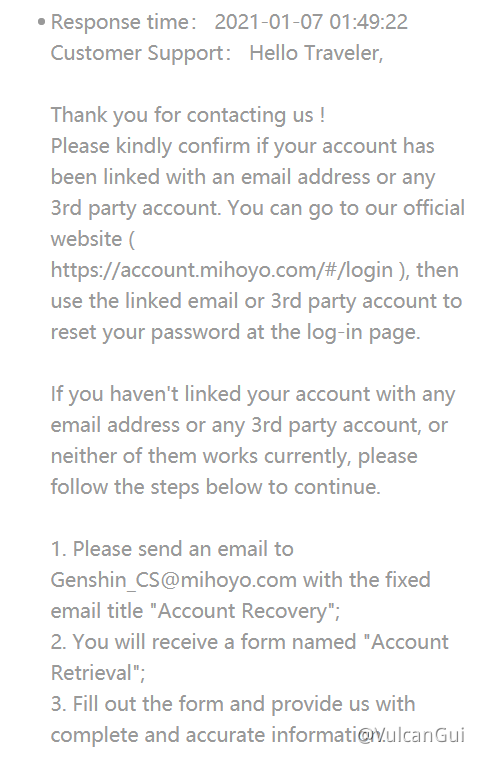The image size is (483, 763).
Task: Click step 1 "Please send an email to"
Action: [x=172, y=549]
